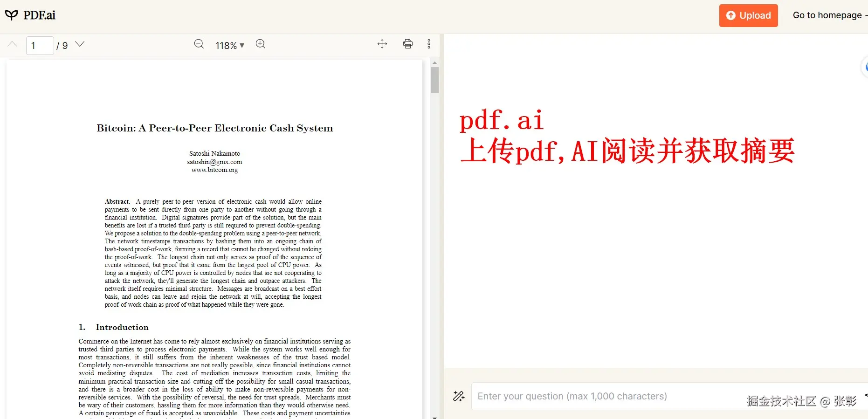Go to previous page arrow
The width and height of the screenshot is (868, 419).
(x=13, y=44)
